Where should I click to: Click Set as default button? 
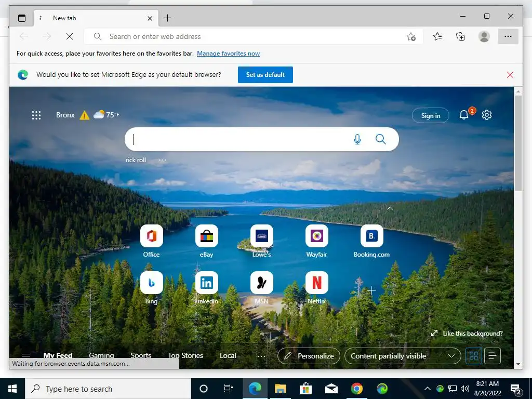click(x=265, y=75)
